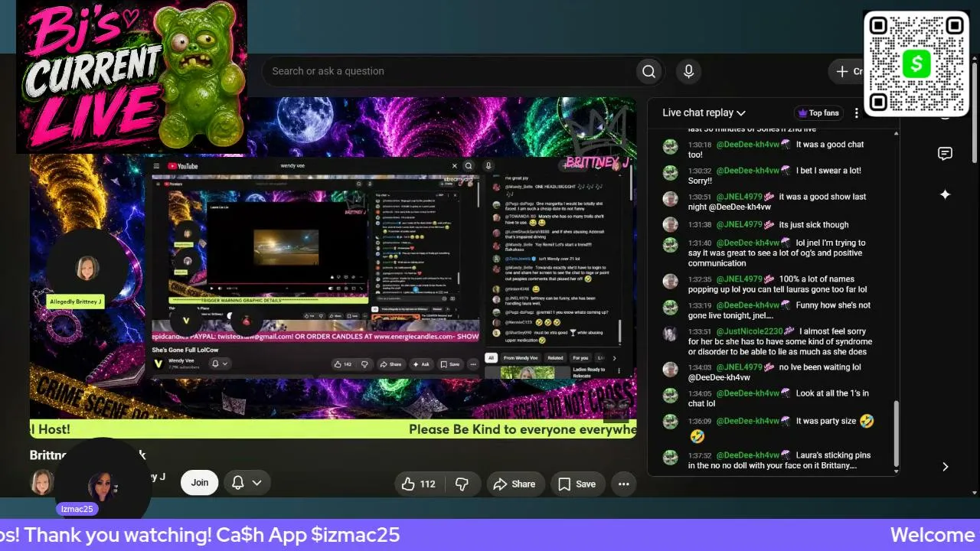
Task: Click the live chat replay scrollbar
Action: click(x=896, y=432)
